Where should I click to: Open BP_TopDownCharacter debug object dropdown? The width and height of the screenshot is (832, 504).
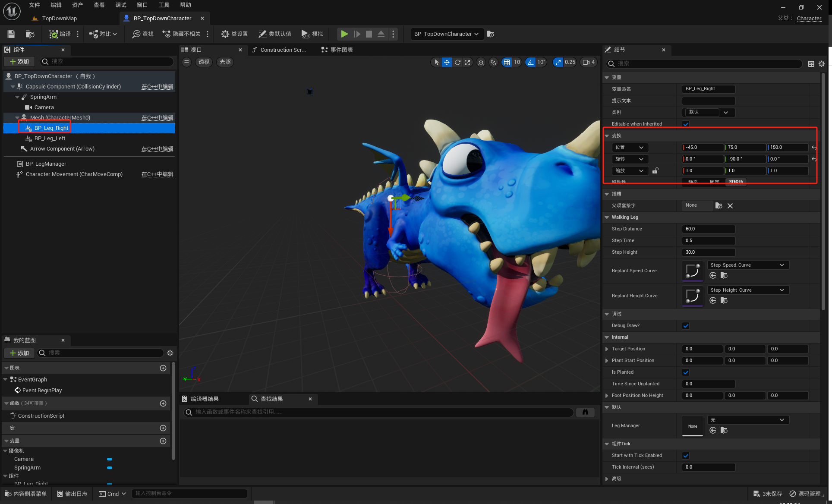click(x=446, y=34)
